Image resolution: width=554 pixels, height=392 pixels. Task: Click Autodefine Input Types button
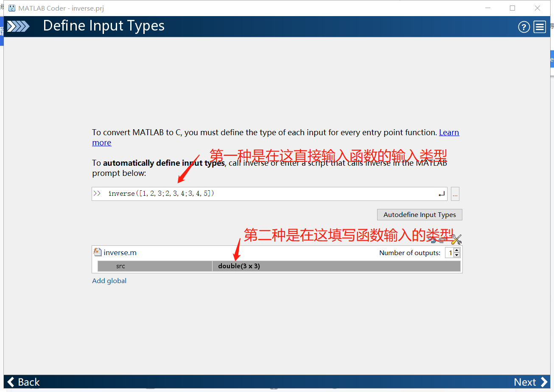[420, 215]
